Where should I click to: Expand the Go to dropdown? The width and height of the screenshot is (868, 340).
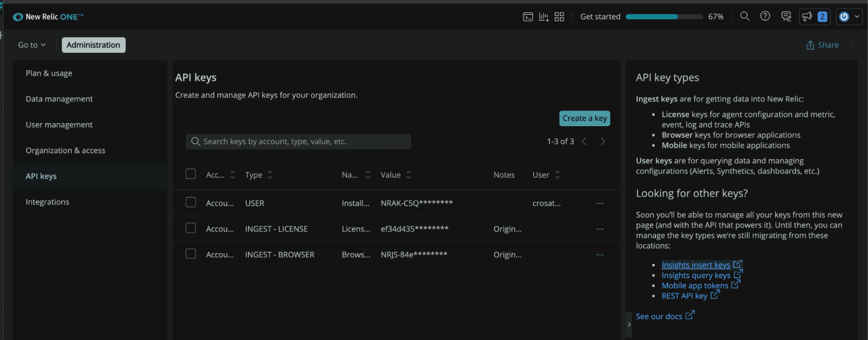pos(32,45)
